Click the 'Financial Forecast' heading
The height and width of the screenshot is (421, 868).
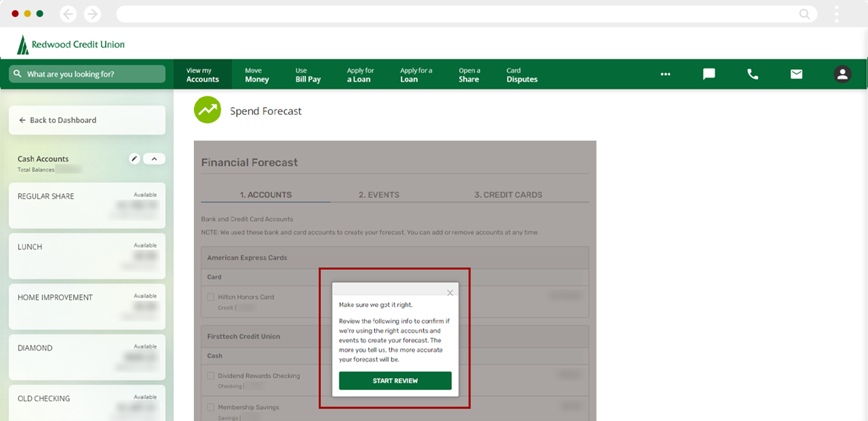point(249,163)
